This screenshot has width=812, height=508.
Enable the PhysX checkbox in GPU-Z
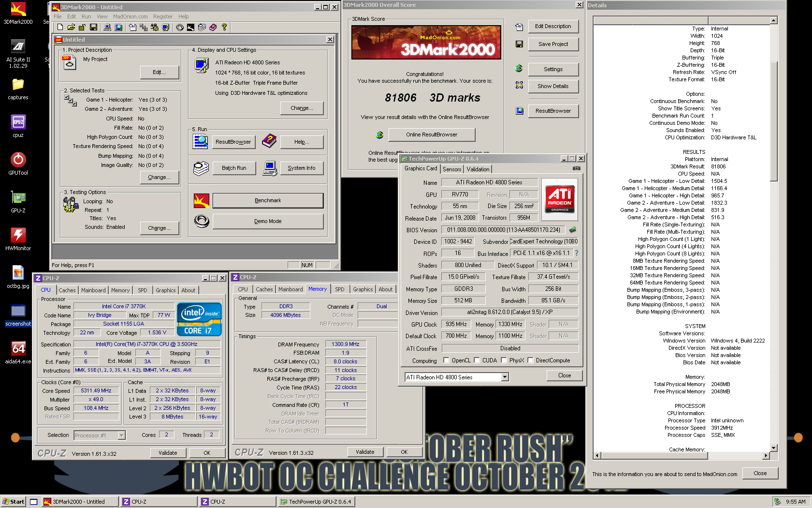point(504,360)
